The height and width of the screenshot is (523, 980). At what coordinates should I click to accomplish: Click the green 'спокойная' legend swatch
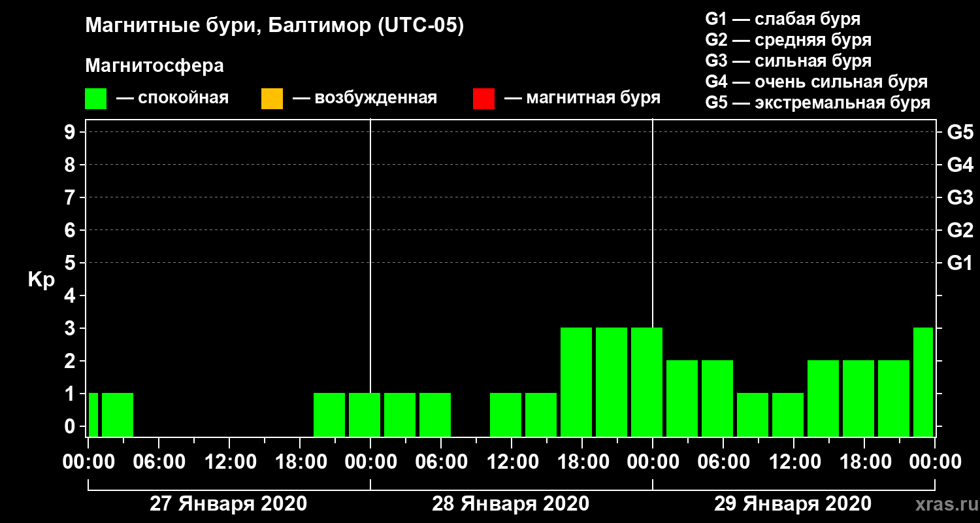(96, 99)
